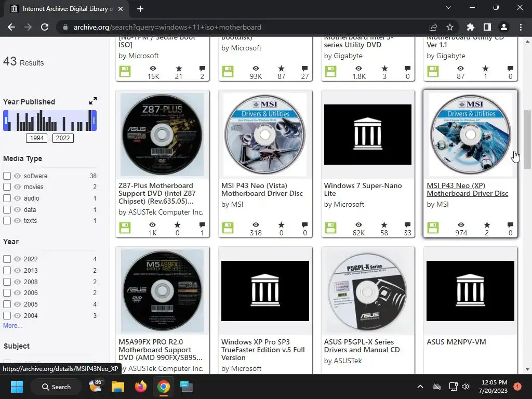The height and width of the screenshot is (399, 532).
Task: Open the tab search dropdown arrow
Action: 448,7
